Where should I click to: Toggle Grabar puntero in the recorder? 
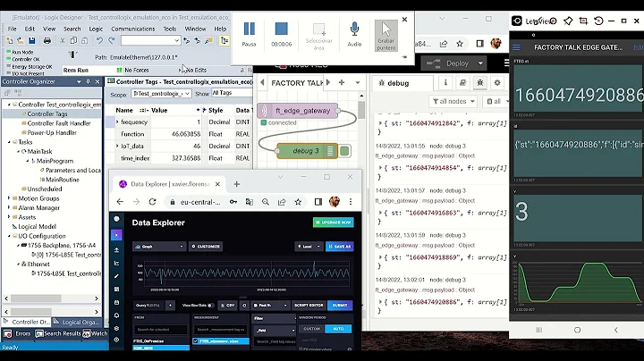point(386,36)
